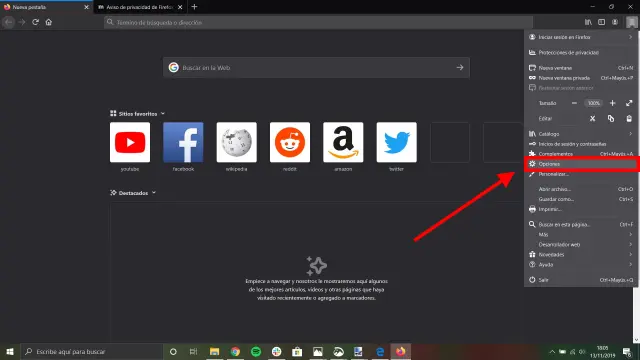This screenshot has height=360, width=640.
Task: Open the Firefox hamburger menu button
Action: 631,22
